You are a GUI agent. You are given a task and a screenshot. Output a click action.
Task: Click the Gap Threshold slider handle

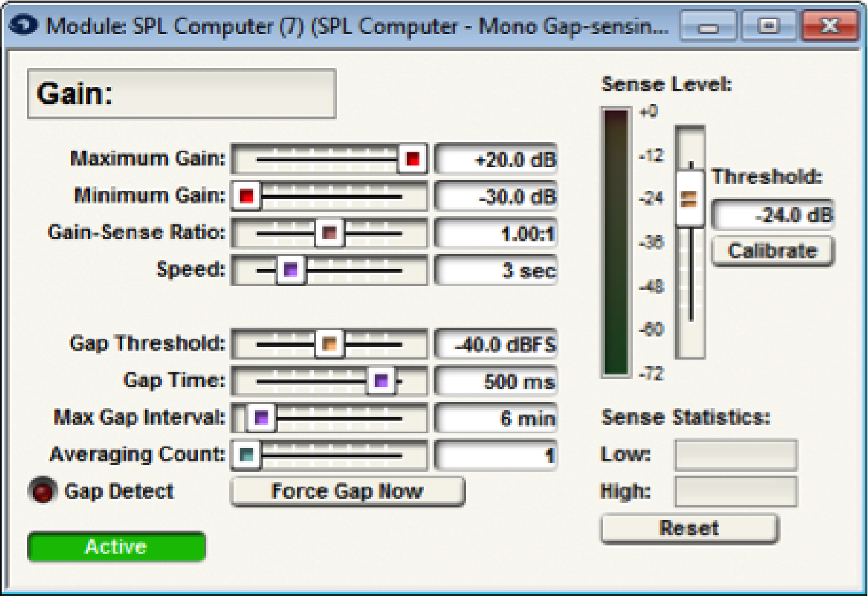pyautogui.click(x=329, y=344)
